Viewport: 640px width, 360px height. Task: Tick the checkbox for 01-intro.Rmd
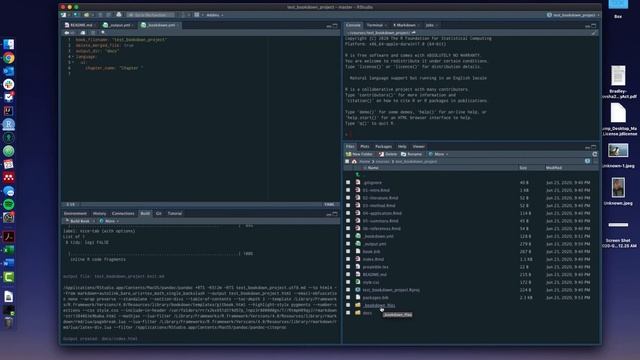(348, 190)
